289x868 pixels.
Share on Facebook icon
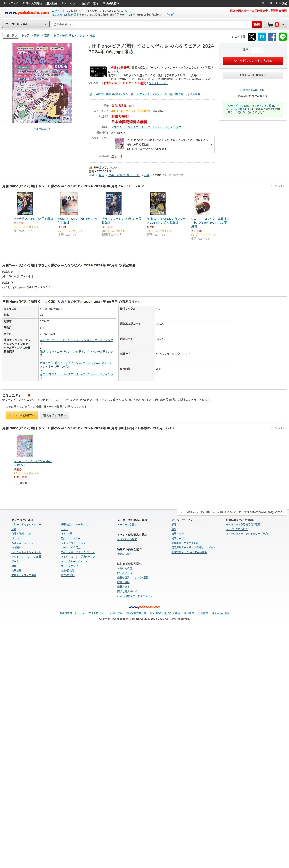[x=272, y=37]
